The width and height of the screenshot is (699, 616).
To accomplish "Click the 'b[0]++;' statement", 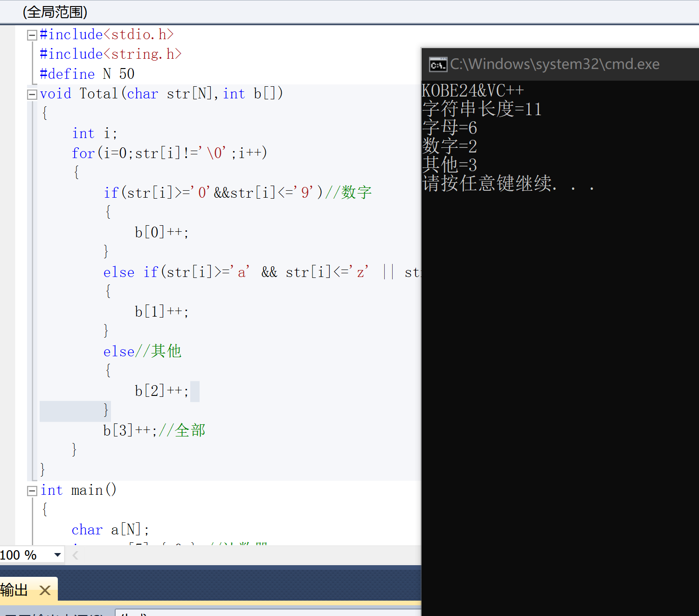I will 162,232.
